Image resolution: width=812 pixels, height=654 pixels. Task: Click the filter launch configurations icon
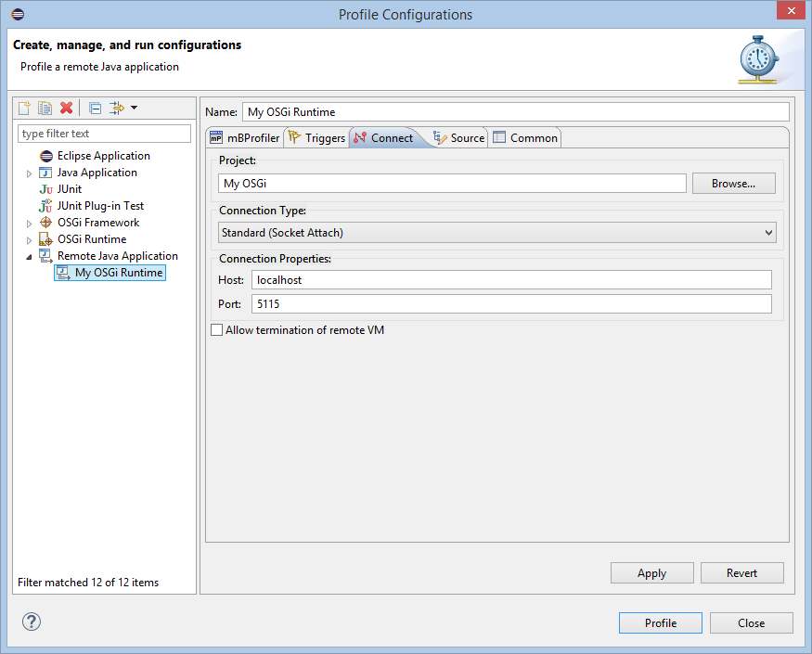[118, 109]
